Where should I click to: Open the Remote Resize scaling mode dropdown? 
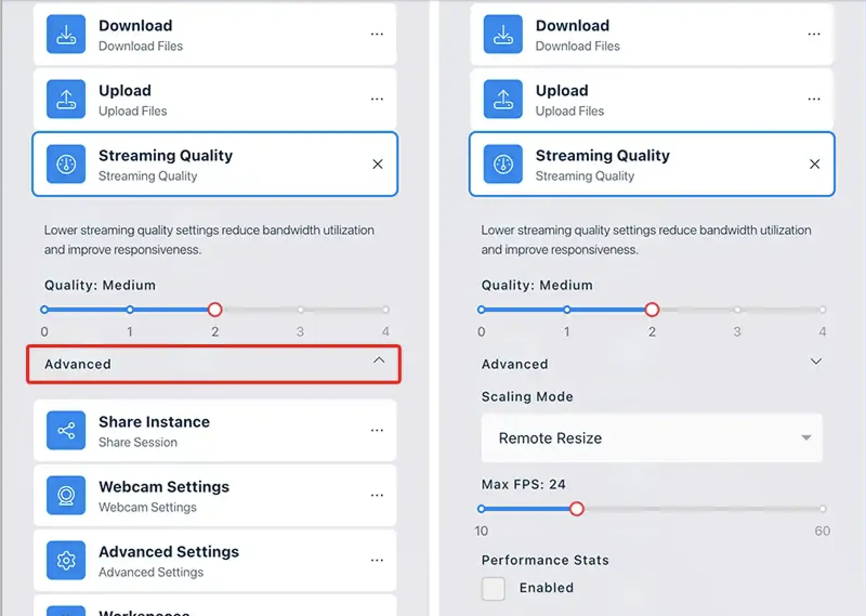click(x=652, y=438)
